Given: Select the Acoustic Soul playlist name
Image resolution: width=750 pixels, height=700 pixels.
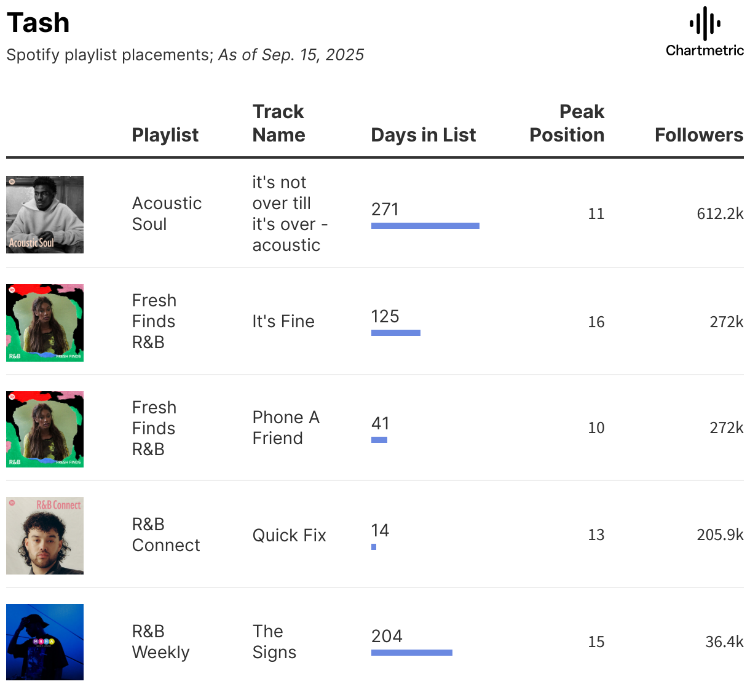Looking at the screenshot, I should tap(167, 213).
